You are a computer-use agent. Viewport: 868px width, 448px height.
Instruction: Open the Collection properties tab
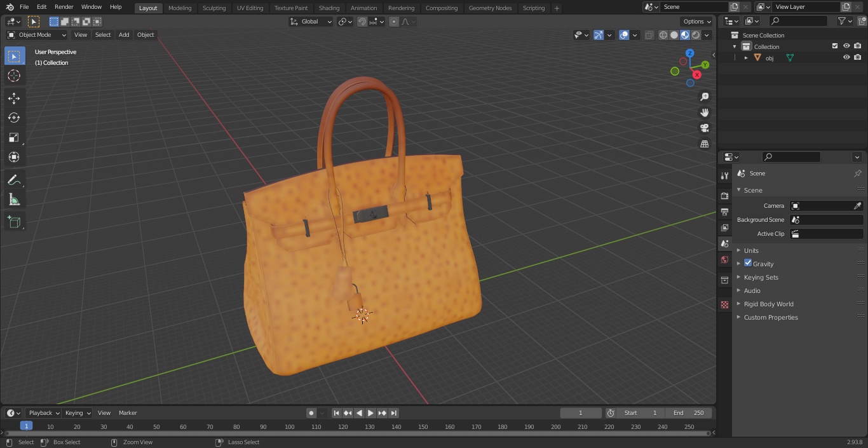click(724, 280)
